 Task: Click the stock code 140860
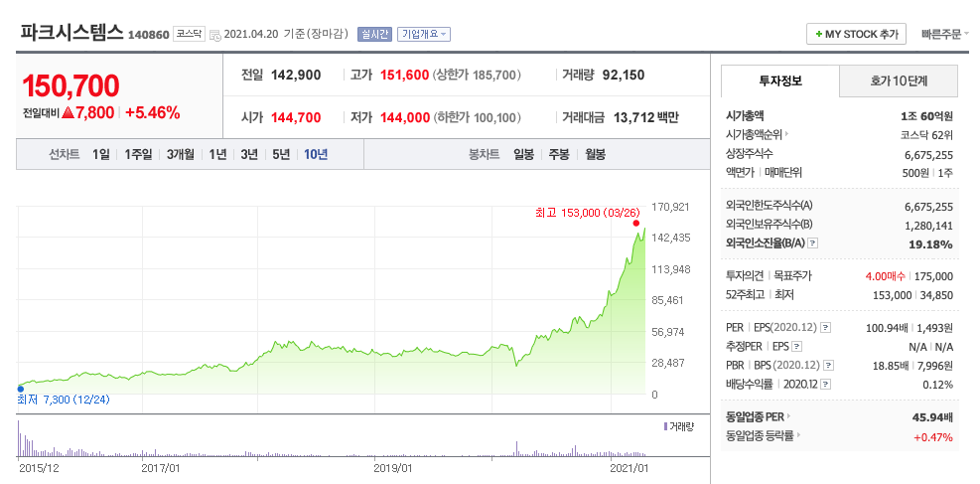148,35
